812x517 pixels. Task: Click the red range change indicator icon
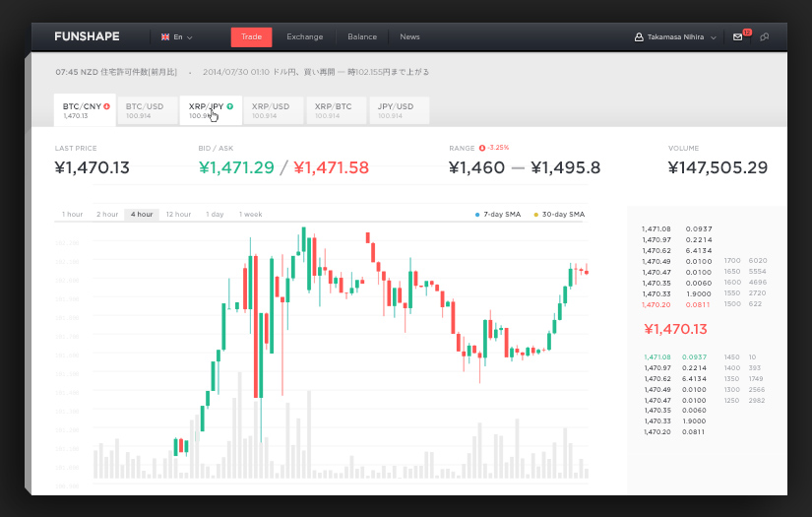(x=482, y=148)
